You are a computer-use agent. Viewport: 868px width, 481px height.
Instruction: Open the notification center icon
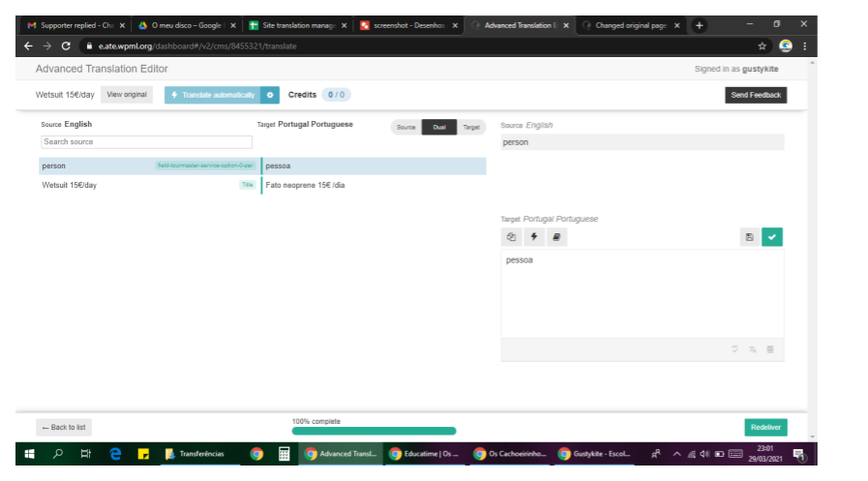(798, 455)
